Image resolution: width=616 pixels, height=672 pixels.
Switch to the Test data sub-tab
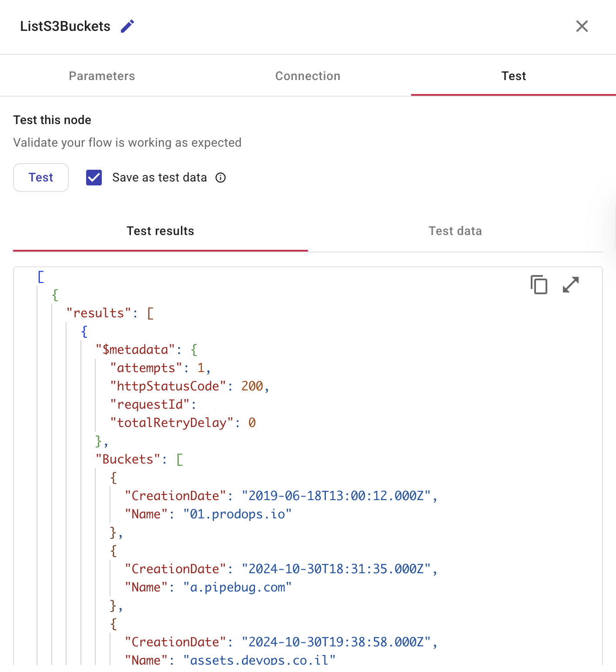click(455, 231)
